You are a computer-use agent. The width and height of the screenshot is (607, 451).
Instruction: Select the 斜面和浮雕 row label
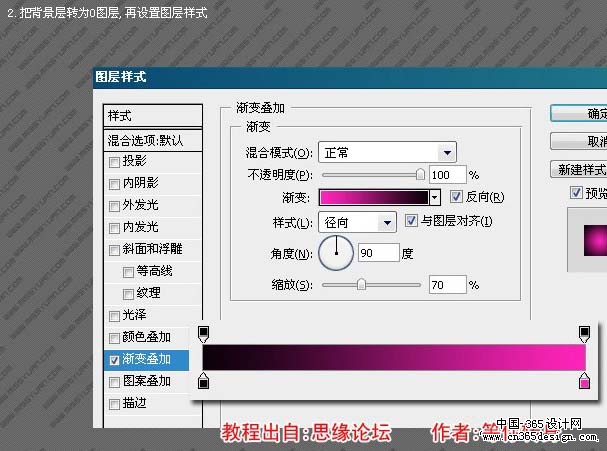(x=153, y=249)
